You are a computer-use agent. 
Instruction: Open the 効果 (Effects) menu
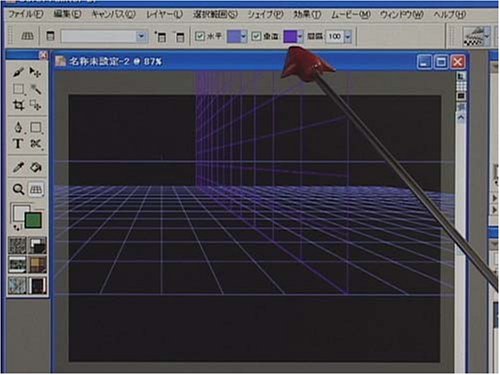(307, 14)
